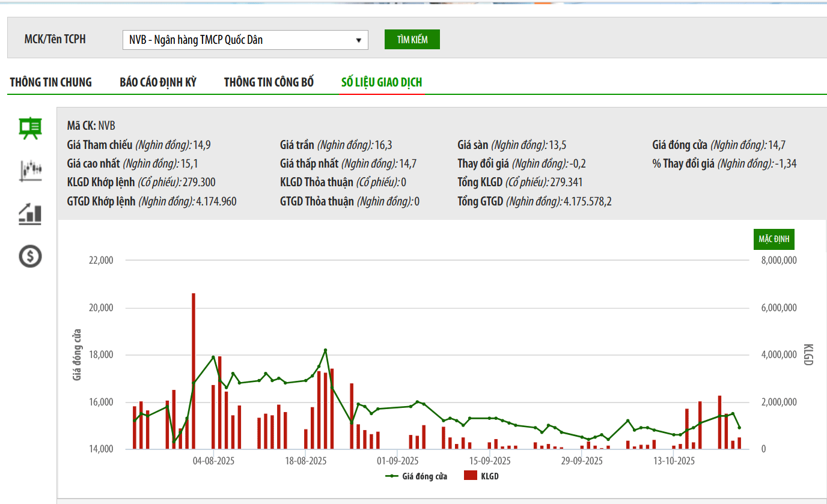Toggle the Giá đóng cửa legend label
This screenshot has width=827, height=504.
tap(424, 476)
